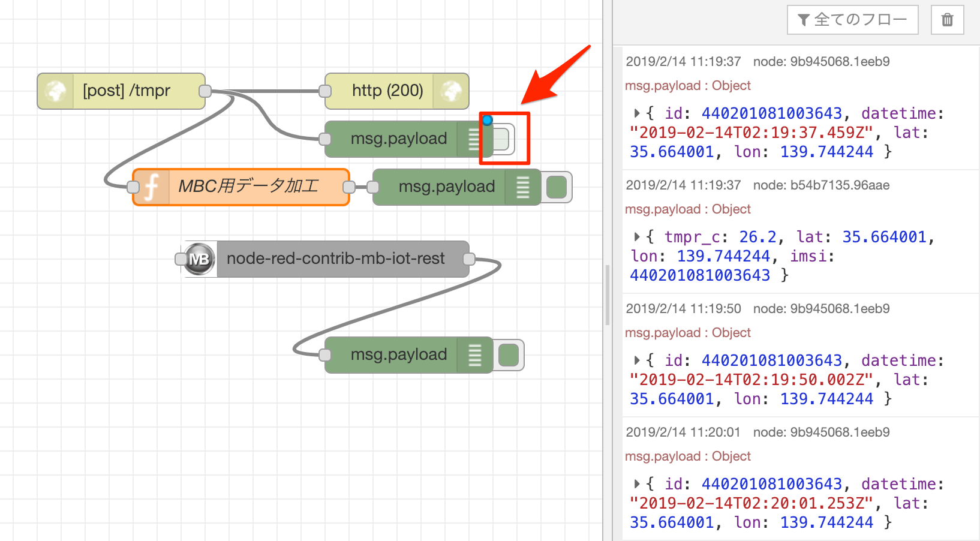This screenshot has width=980, height=541.
Task: Click the function icon on MBC用データ加工 node
Action: pos(152,187)
